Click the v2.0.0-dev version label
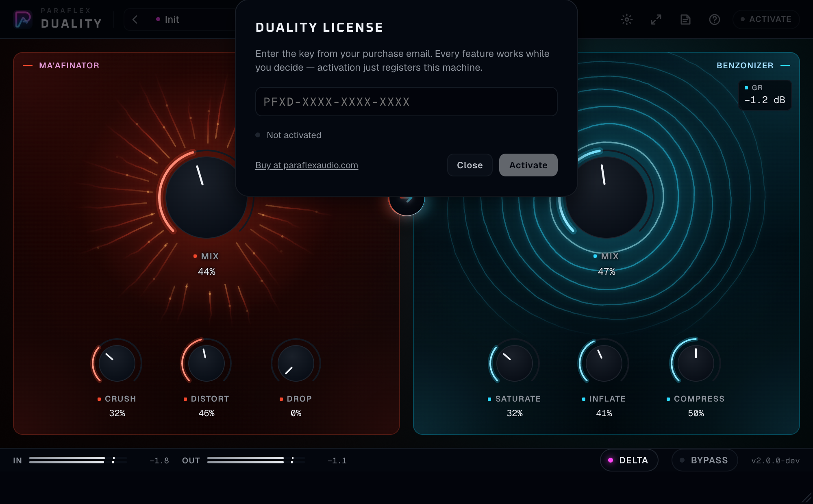This screenshot has width=813, height=504. point(775,461)
